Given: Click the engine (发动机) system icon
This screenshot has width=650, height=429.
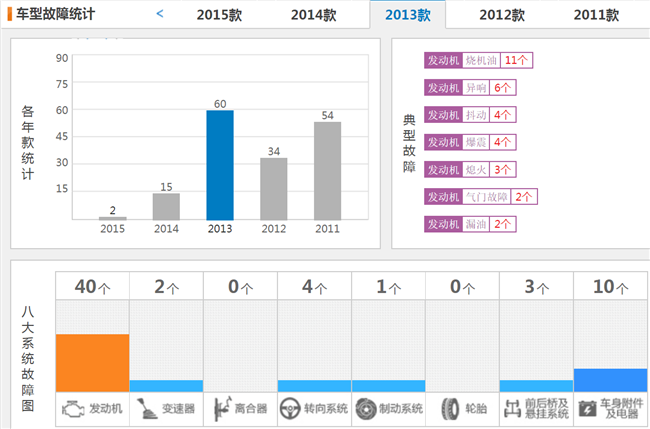Looking at the screenshot, I should pyautogui.click(x=73, y=409).
